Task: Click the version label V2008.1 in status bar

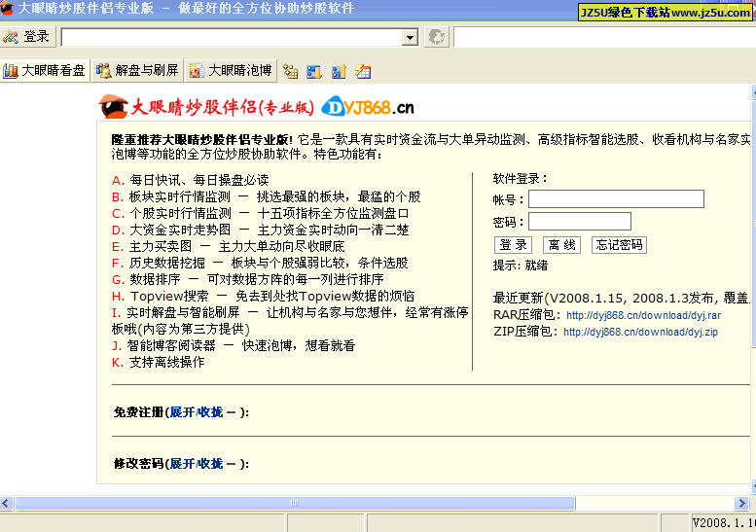Action: (723, 523)
